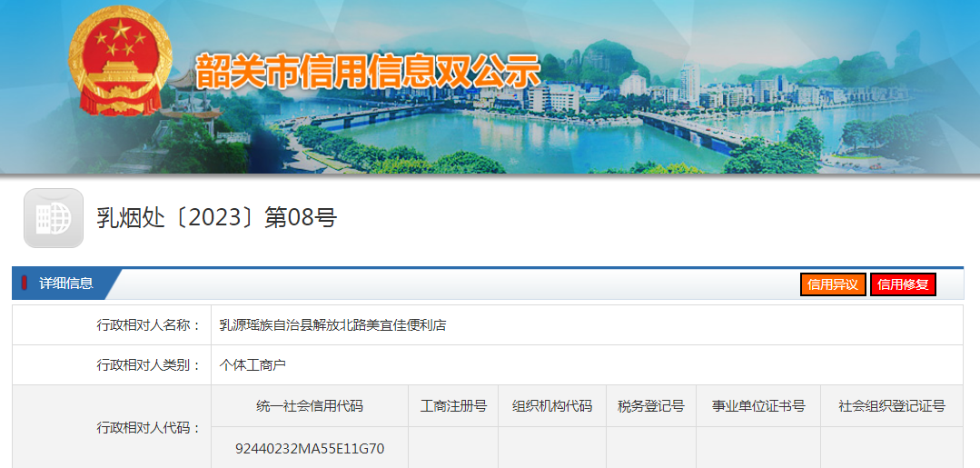980x468 pixels.
Task: Click the 税务登记号 column header
Action: (x=651, y=406)
